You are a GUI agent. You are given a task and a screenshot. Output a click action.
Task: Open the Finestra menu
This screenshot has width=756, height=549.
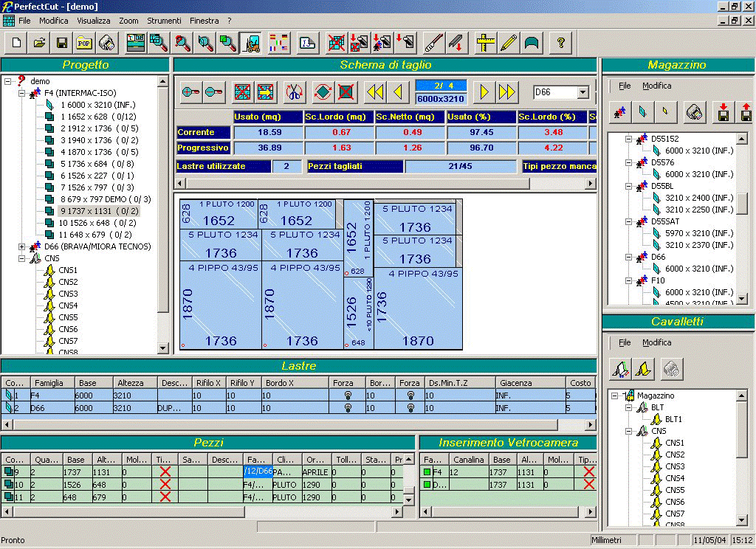coord(205,21)
